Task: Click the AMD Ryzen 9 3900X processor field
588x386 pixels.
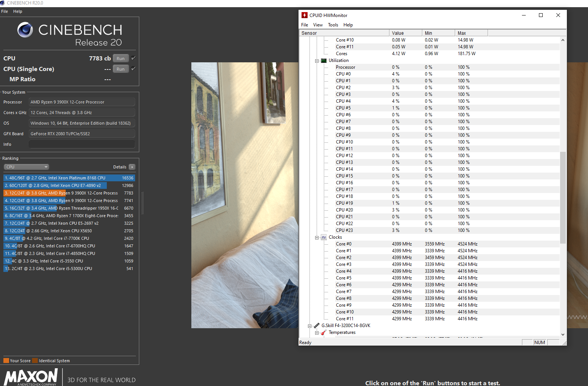Action: pyautogui.click(x=82, y=102)
